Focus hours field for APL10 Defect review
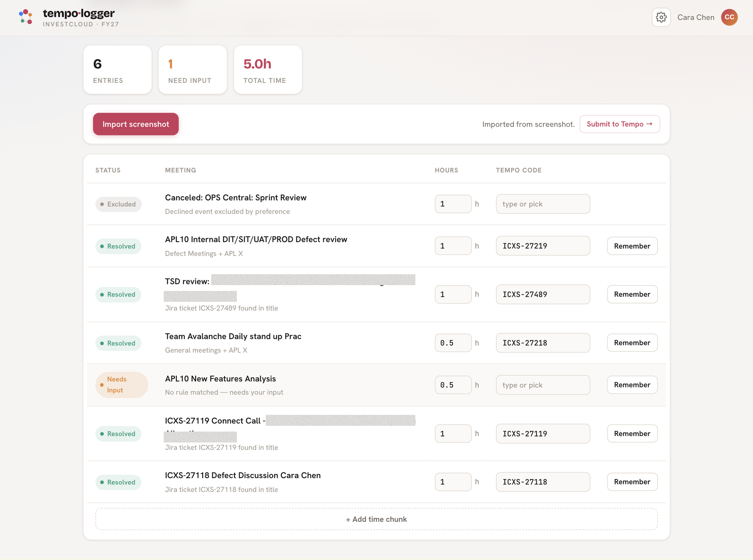Viewport: 753px width, 560px height. (453, 246)
